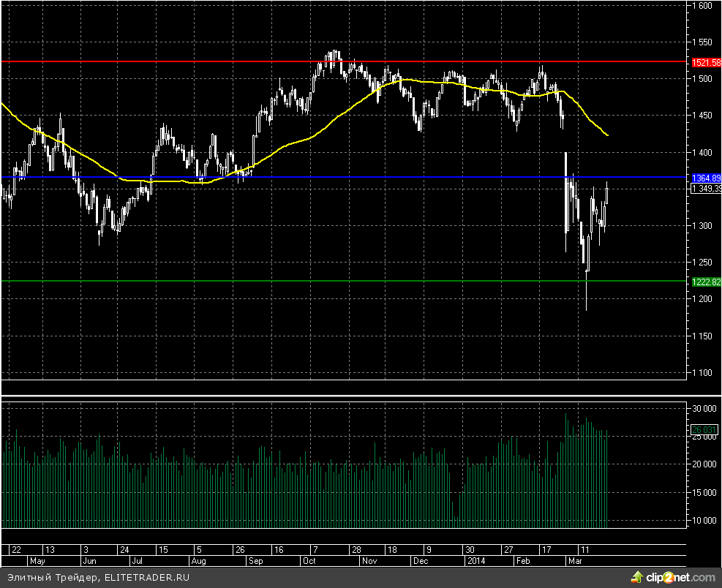Click the 26 031 volume value label

(705, 430)
